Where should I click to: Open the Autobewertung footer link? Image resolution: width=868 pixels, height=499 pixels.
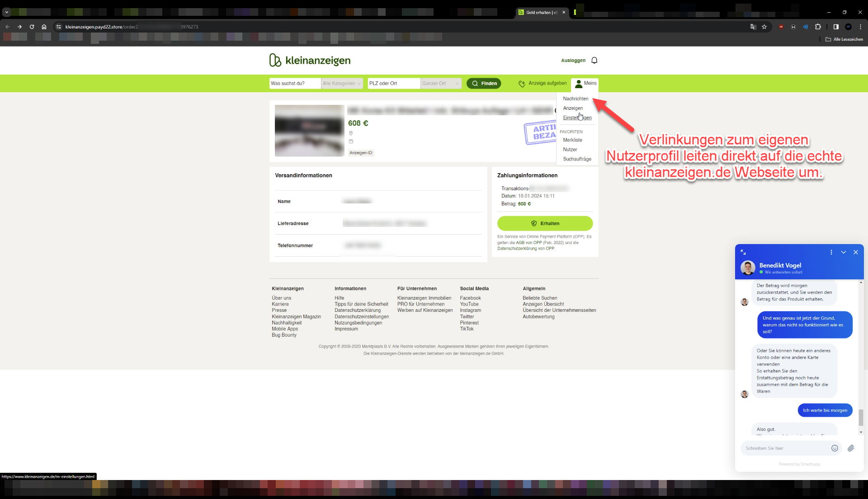pyautogui.click(x=538, y=317)
